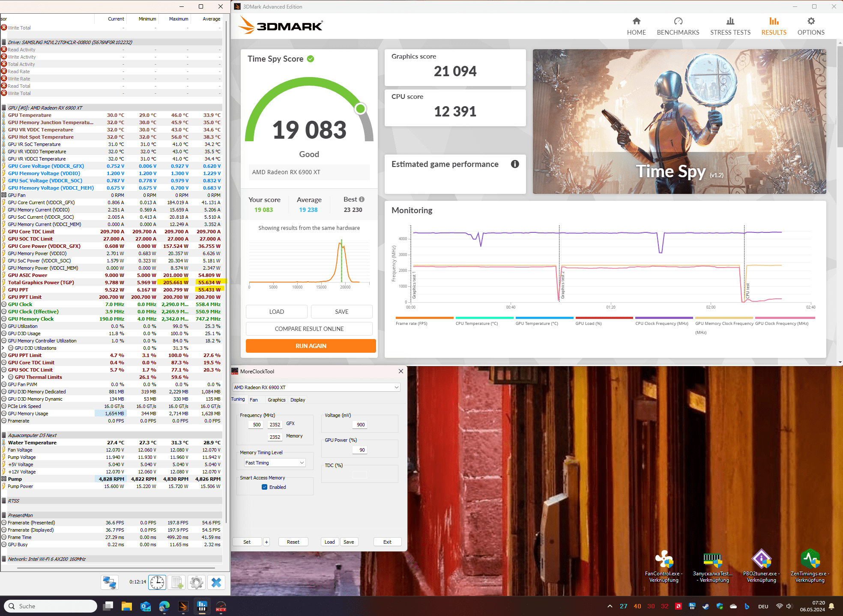The width and height of the screenshot is (843, 616).
Task: Go to BENCHMARKS in 3DMark
Action: pos(678,26)
